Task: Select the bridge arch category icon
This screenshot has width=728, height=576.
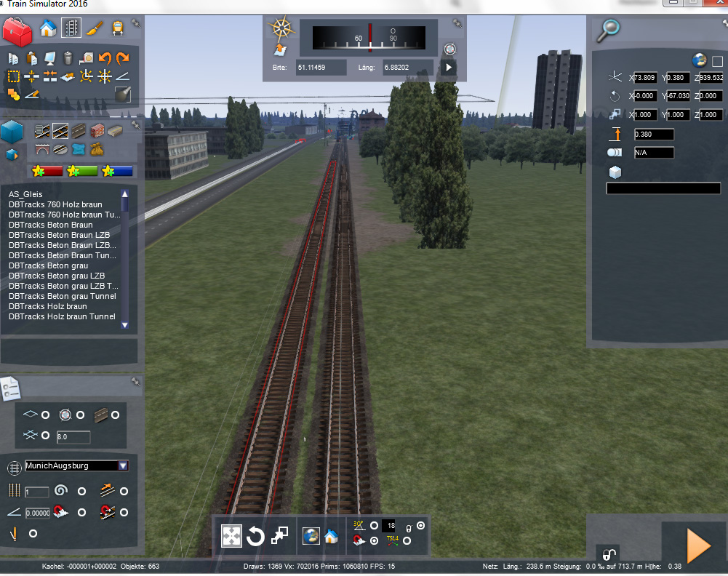Action: pyautogui.click(x=42, y=149)
